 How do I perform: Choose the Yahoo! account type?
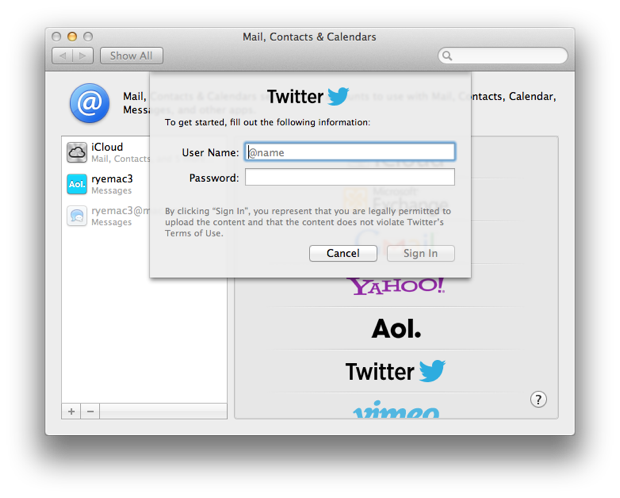[x=396, y=286]
